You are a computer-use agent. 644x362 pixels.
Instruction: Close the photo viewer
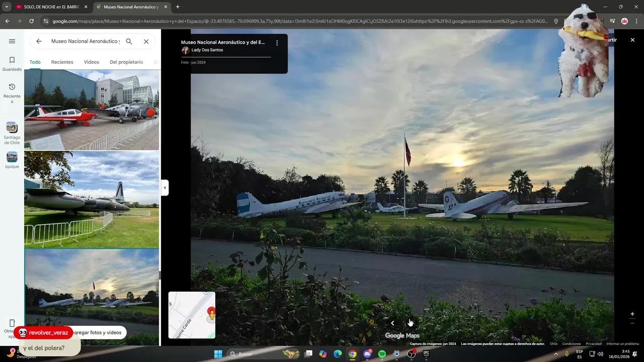point(632,40)
